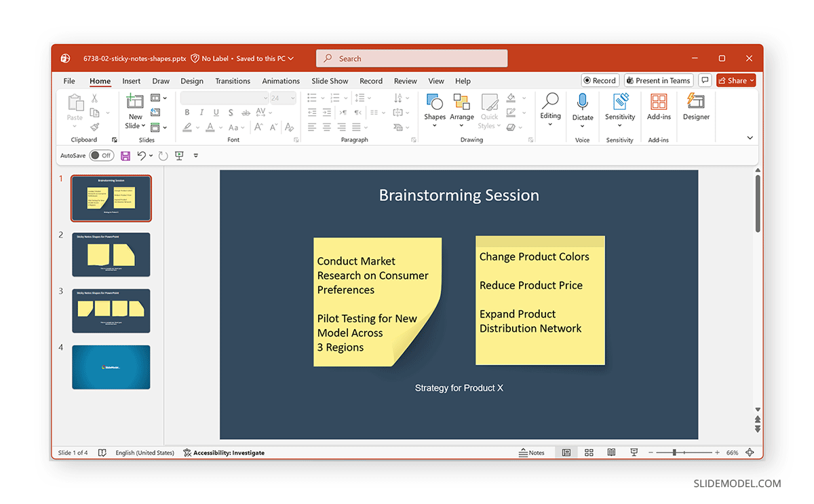Click the Record button
This screenshot has height=504, width=814.
[x=600, y=80]
